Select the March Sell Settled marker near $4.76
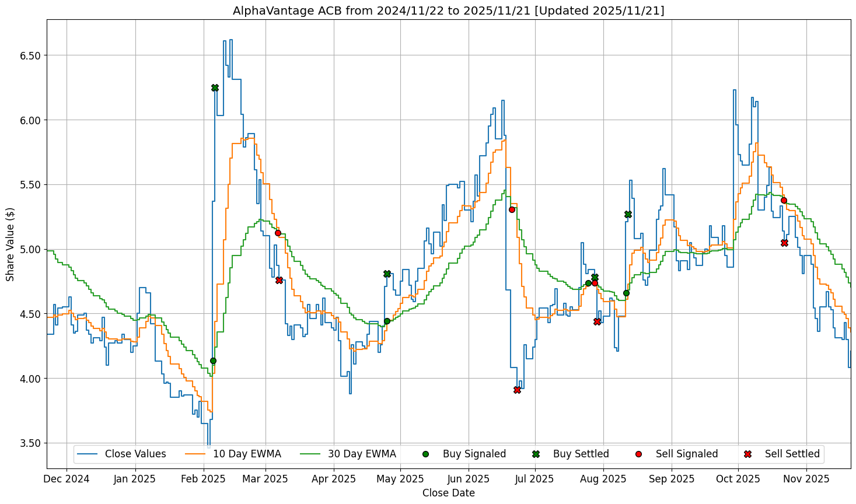 click(279, 280)
